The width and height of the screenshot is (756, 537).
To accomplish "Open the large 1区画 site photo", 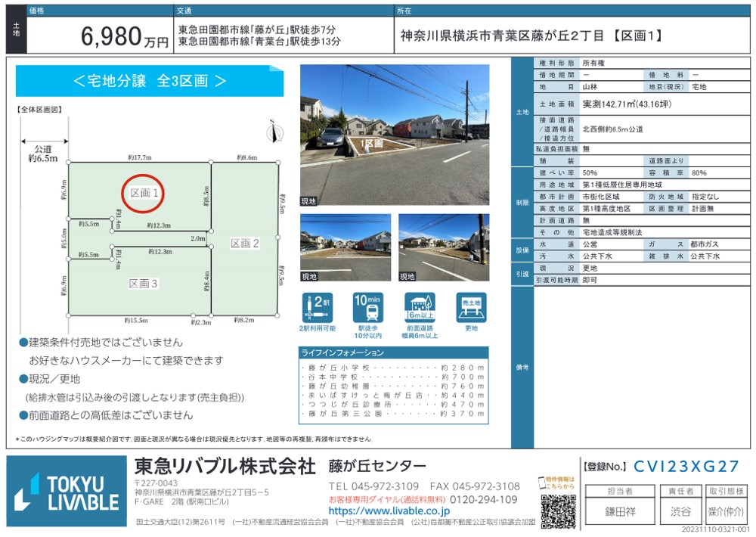I will coord(394,135).
